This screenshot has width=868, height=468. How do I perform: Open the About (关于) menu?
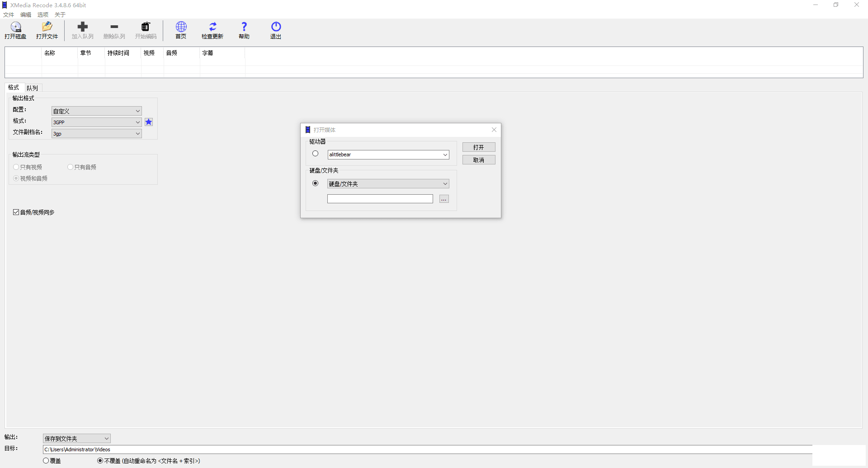pyautogui.click(x=60, y=15)
